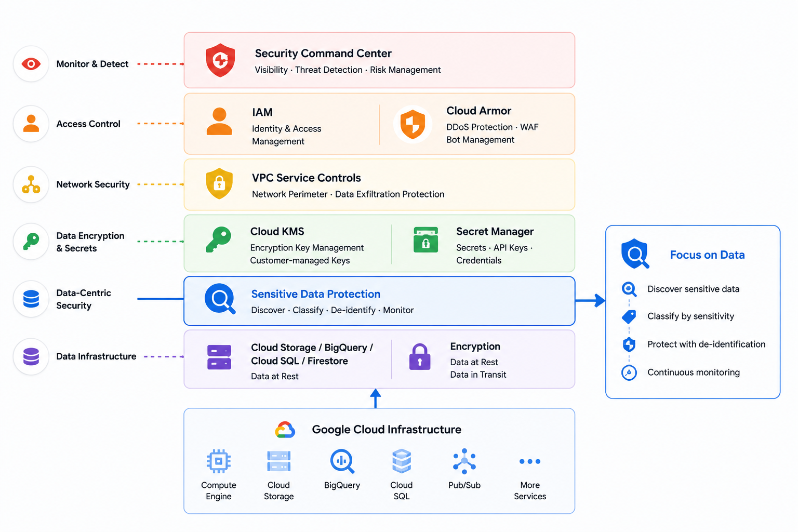Click the 'Compute Engine' label
The height and width of the screenshot is (532, 798).
[x=219, y=491]
